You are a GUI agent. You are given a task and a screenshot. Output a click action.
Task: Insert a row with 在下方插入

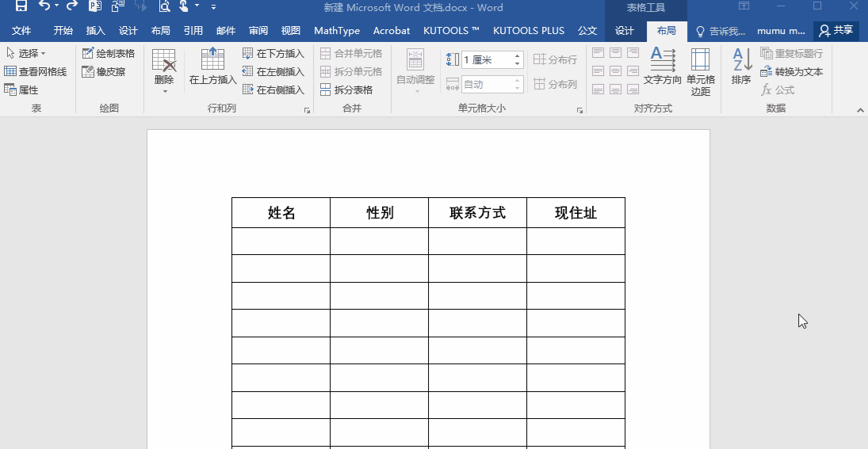coord(273,53)
